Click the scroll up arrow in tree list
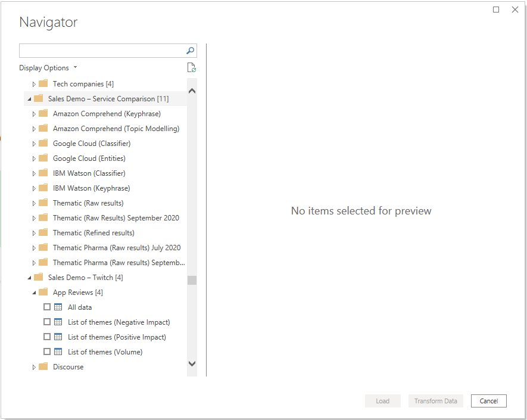 coord(192,91)
